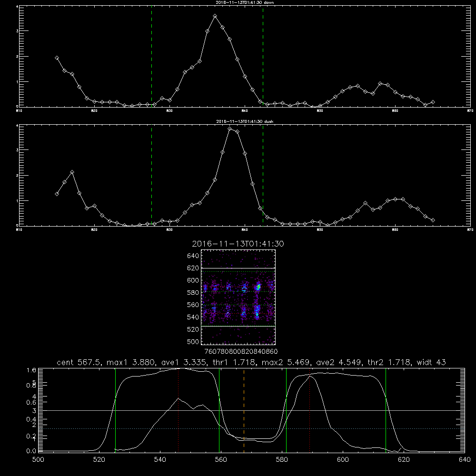
Task: Select green vertical line near 582 in bottom plot
Action: click(286, 410)
